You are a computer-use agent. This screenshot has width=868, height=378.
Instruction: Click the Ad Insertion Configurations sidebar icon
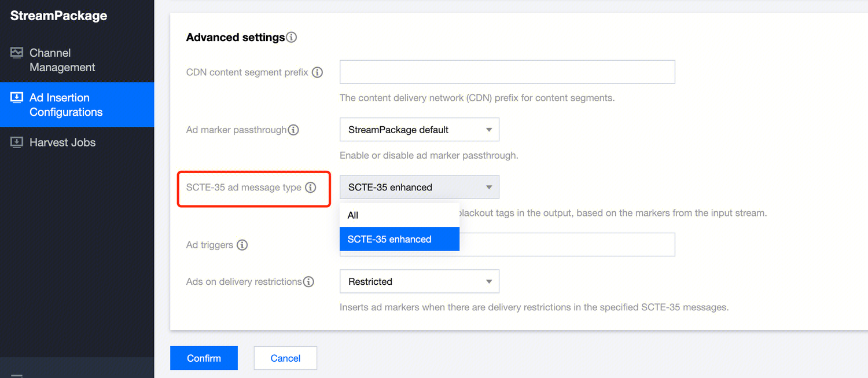point(17,98)
